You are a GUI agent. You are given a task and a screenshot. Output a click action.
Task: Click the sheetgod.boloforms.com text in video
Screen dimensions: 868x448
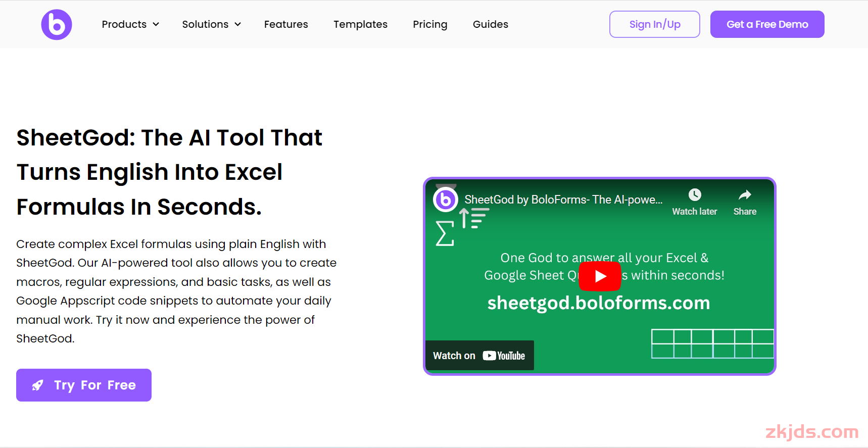(x=599, y=303)
